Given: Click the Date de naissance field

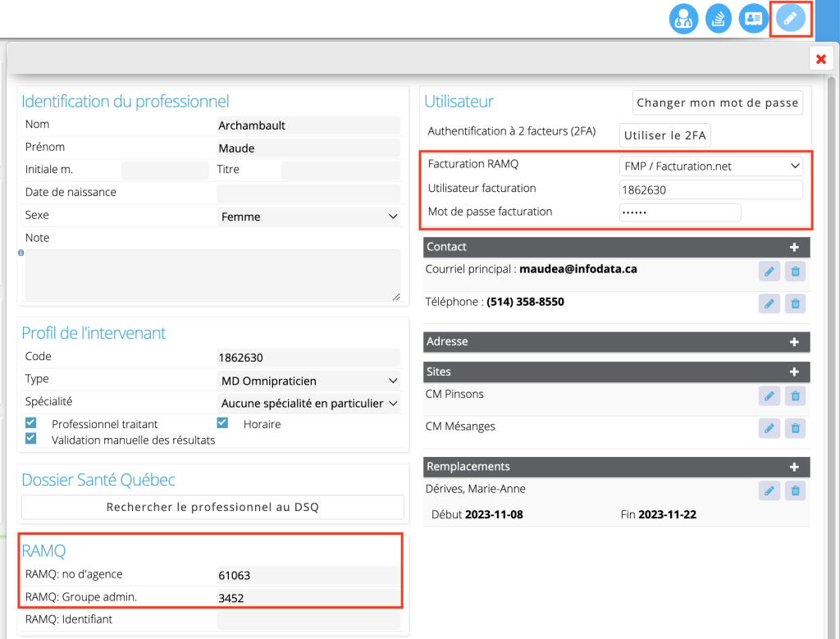Looking at the screenshot, I should (308, 193).
